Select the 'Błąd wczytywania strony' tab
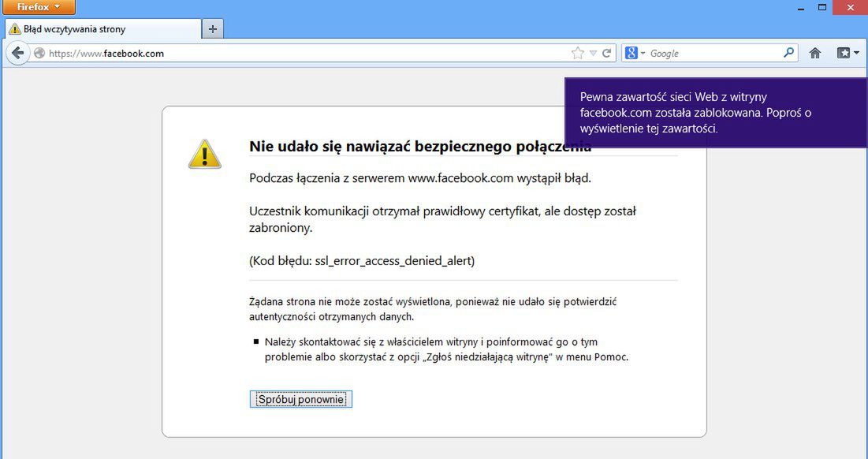This screenshot has height=459, width=868. [x=103, y=29]
